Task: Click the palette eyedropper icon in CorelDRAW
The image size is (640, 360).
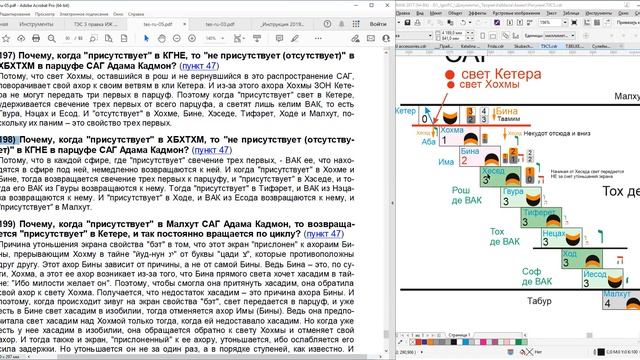Action: click(400, 342)
